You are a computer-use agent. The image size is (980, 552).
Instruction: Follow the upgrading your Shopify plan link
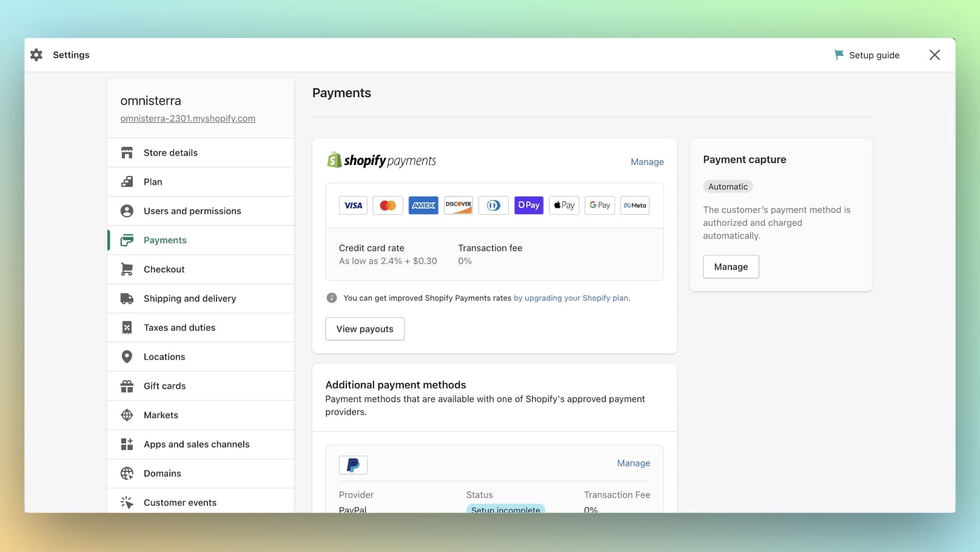(x=571, y=298)
